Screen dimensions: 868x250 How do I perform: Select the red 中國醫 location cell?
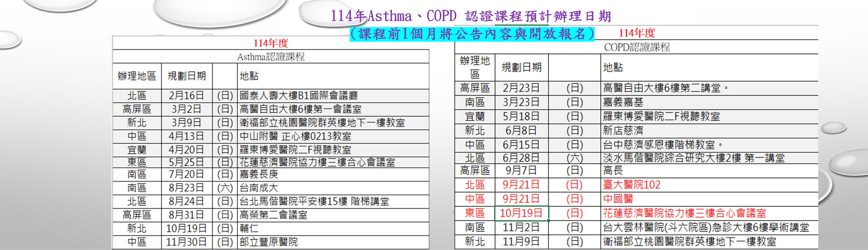[618, 199]
